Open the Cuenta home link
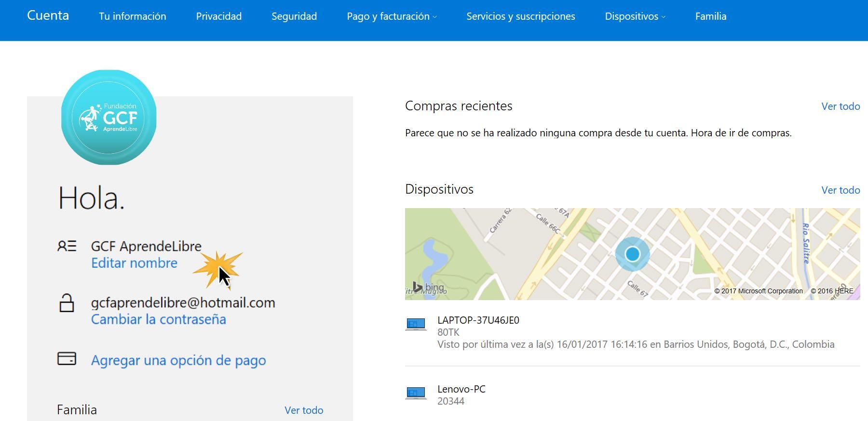The height and width of the screenshot is (421, 868). pyautogui.click(x=48, y=15)
